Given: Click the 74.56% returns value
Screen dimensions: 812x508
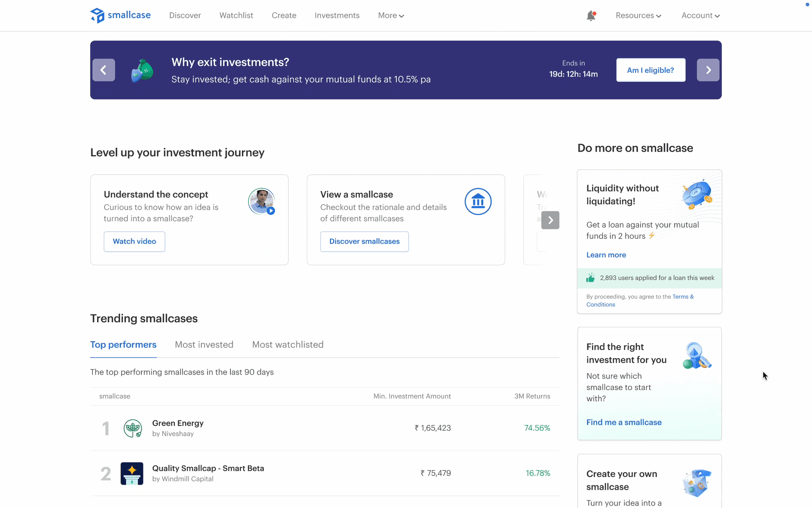Looking at the screenshot, I should [537, 428].
